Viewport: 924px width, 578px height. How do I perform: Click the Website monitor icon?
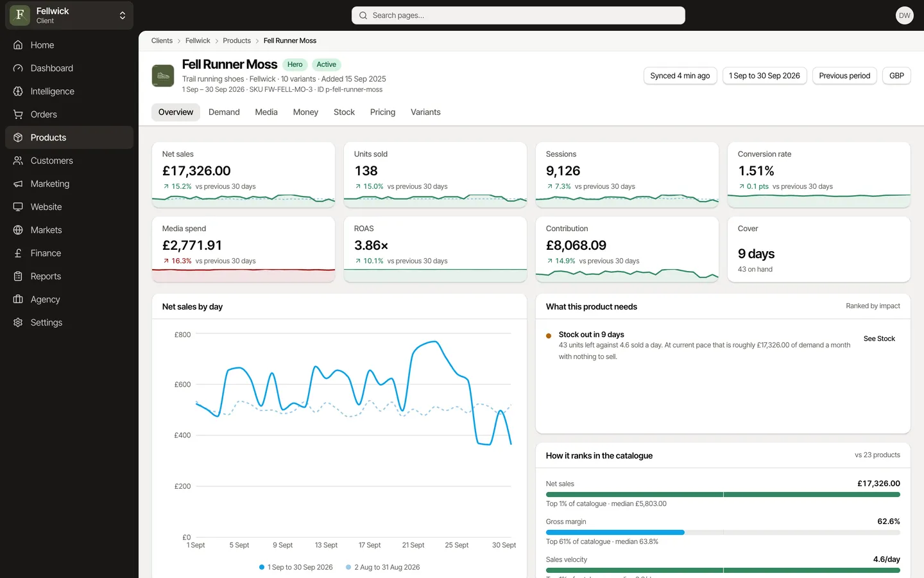click(18, 207)
